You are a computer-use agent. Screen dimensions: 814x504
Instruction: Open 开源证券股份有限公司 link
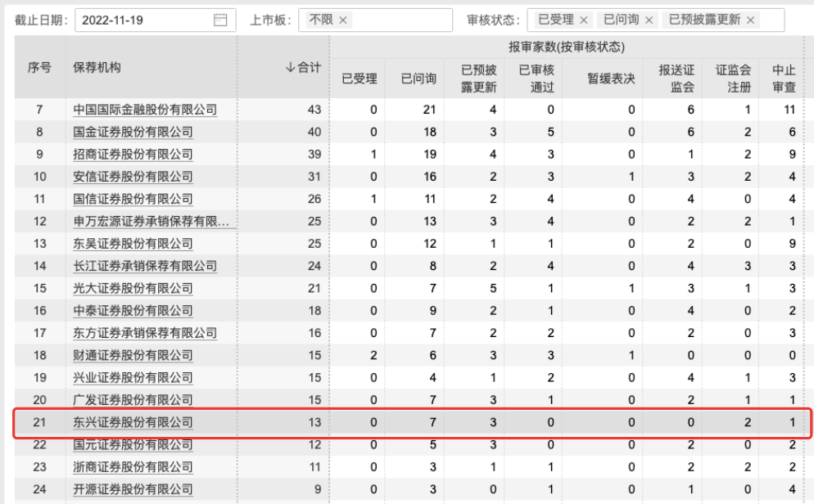coord(133,489)
